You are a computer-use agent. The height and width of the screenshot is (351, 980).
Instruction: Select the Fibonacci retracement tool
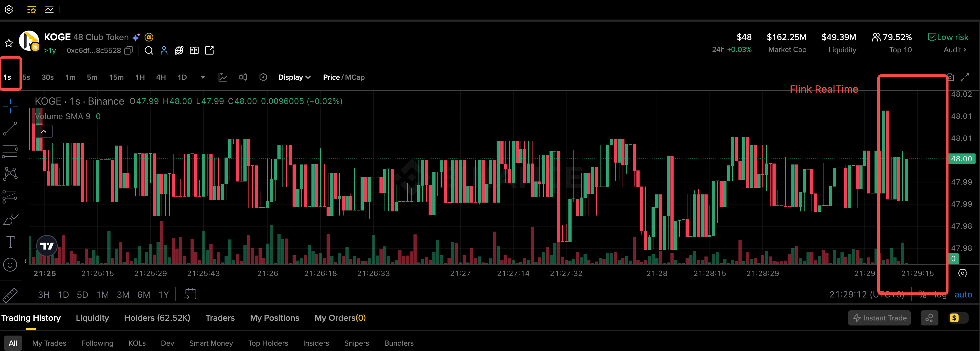click(10, 151)
